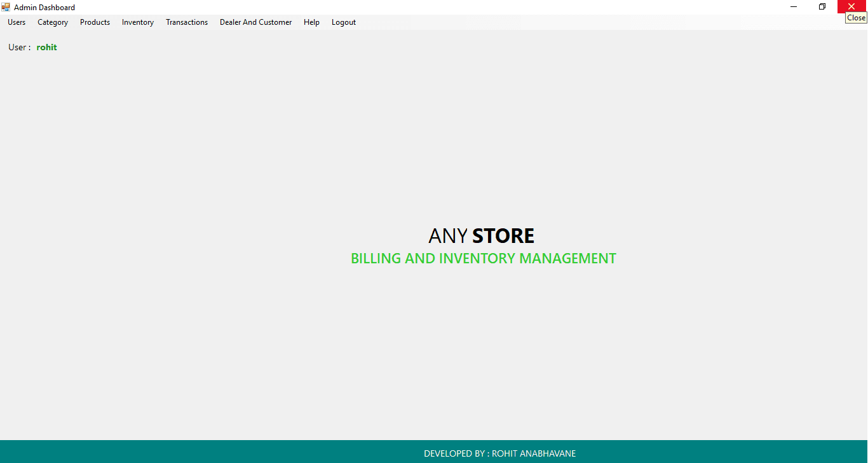Image resolution: width=868 pixels, height=463 pixels.
Task: Click the red Close window button
Action: (851, 6)
